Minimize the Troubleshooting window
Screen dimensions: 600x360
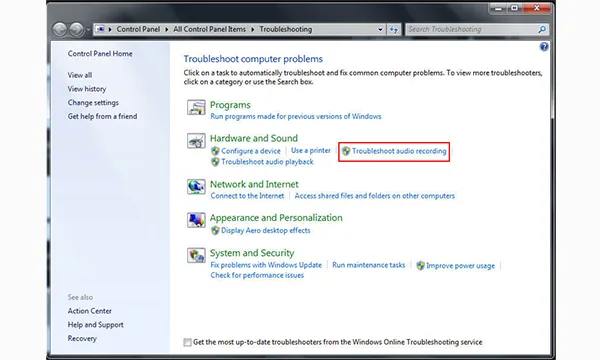[498, 8]
